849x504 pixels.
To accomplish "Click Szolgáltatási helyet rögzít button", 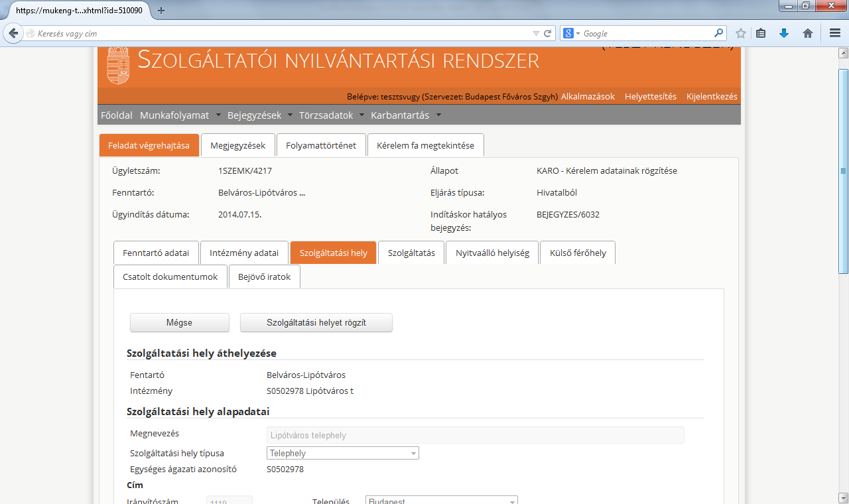I will pos(316,322).
